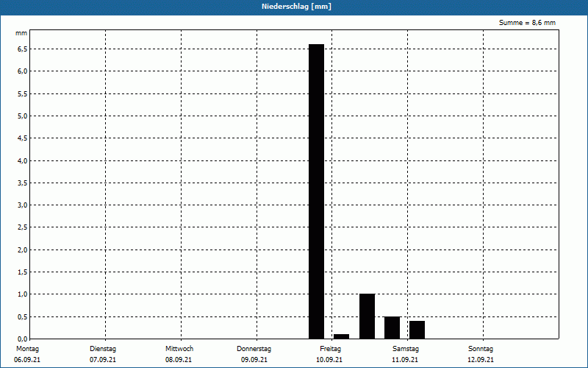
Task: Click the date '09.09.21'
Action: 254,360
